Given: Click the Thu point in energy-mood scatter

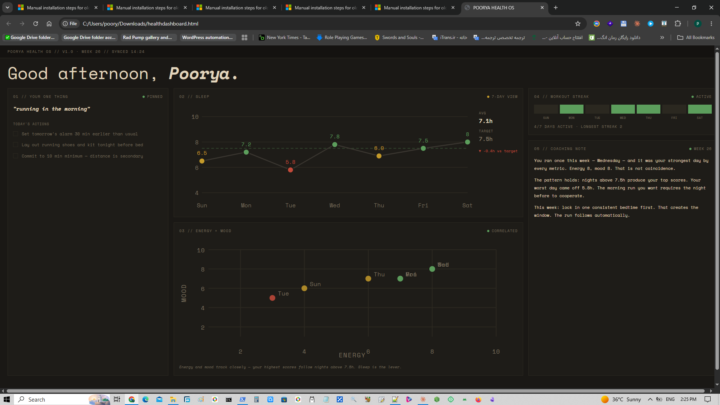Looking at the screenshot, I should click(x=368, y=279).
